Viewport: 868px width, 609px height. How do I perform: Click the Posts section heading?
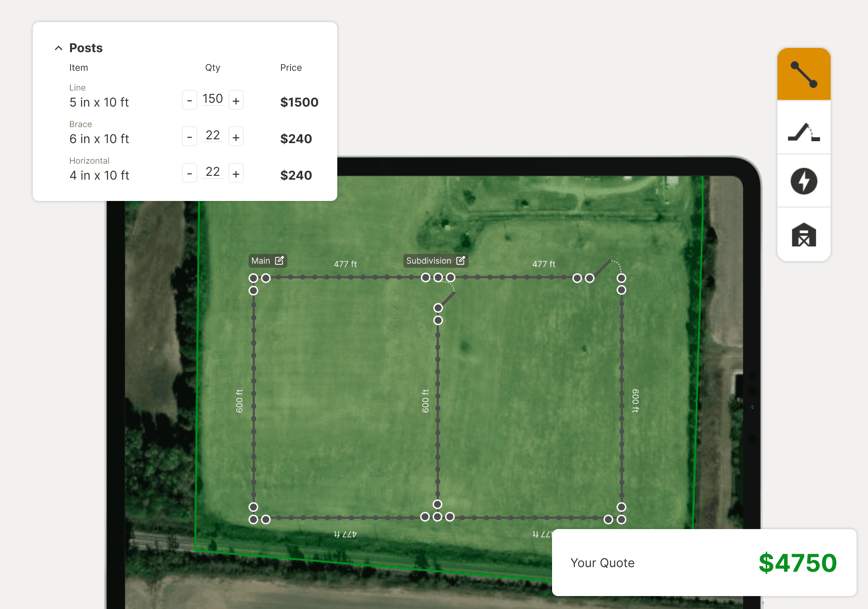pos(86,48)
